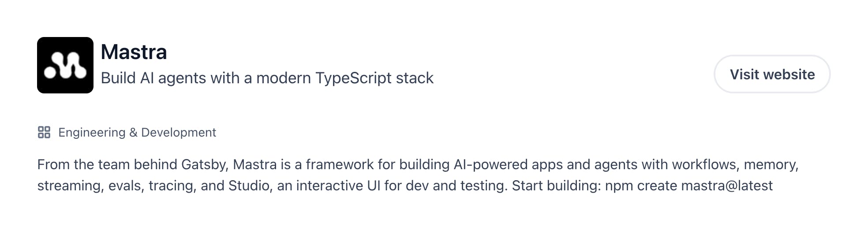868x230 pixels.
Task: Click the word framework in description
Action: click(x=339, y=164)
